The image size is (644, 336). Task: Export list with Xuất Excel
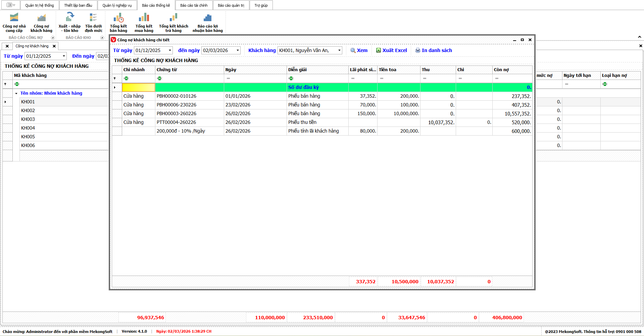tap(391, 50)
